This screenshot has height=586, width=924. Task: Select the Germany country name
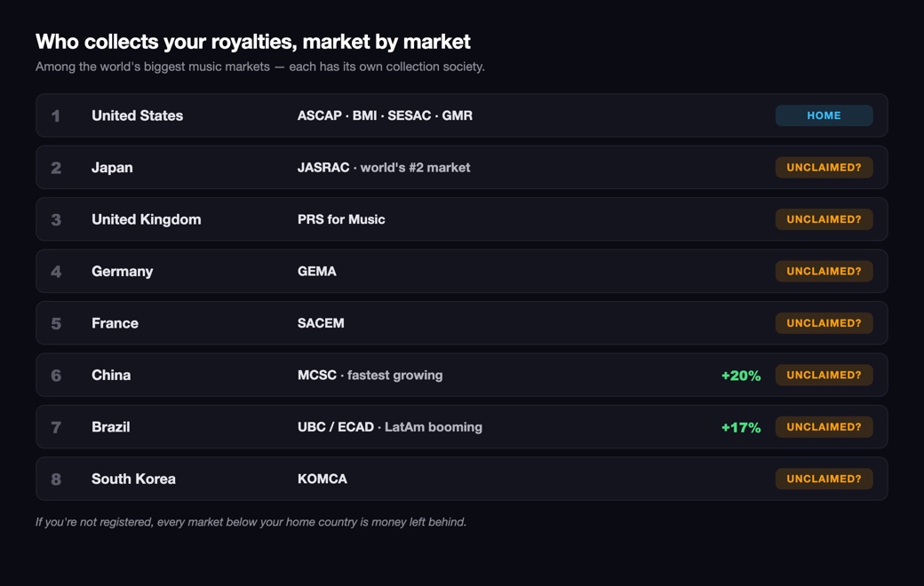pyautogui.click(x=122, y=272)
